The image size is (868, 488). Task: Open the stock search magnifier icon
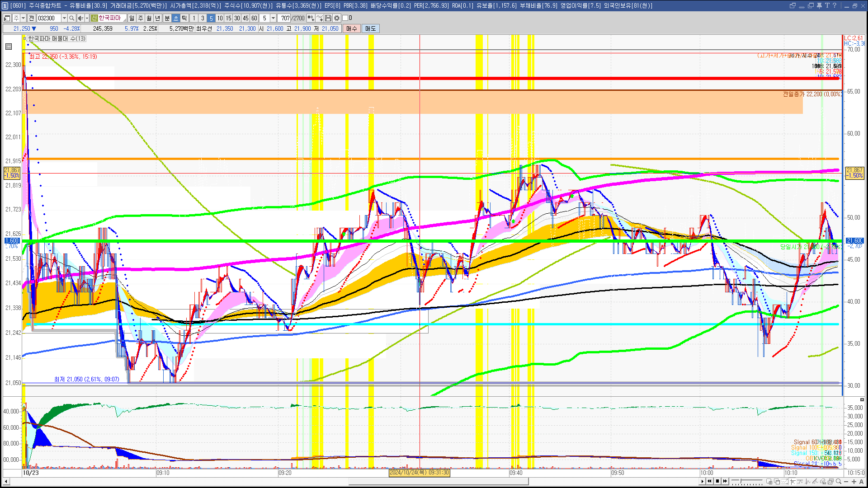72,18
